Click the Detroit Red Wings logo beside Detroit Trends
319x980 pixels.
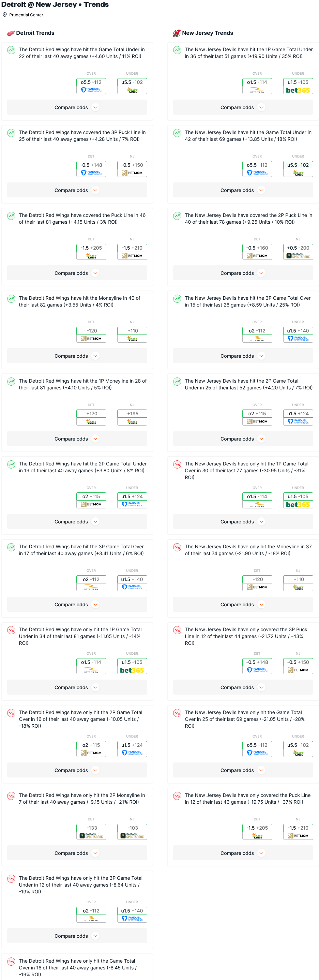pos(11,33)
